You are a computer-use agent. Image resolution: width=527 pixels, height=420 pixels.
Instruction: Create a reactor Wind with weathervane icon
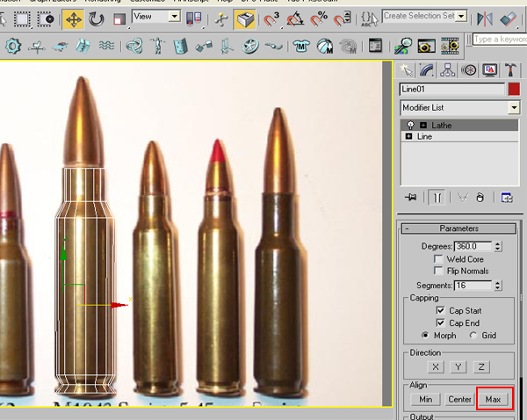click(37, 47)
